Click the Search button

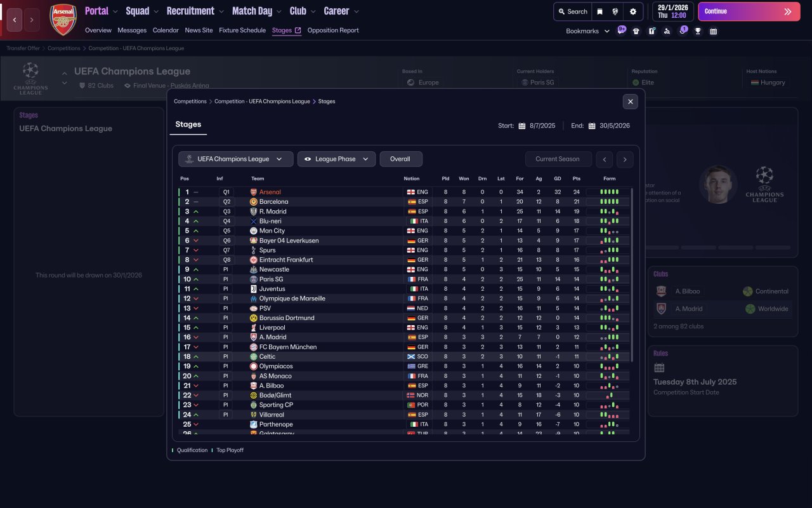(572, 11)
